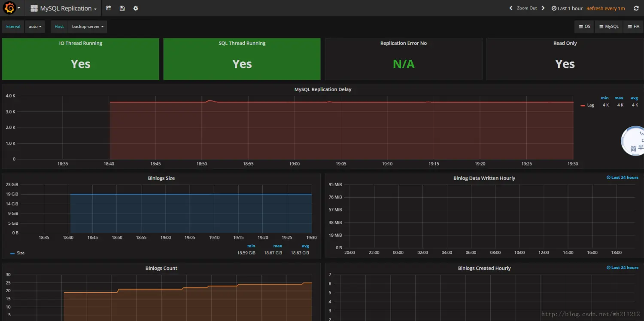This screenshot has height=321, width=644.
Task: Click the 18.59 GiB min size value
Action: click(246, 253)
